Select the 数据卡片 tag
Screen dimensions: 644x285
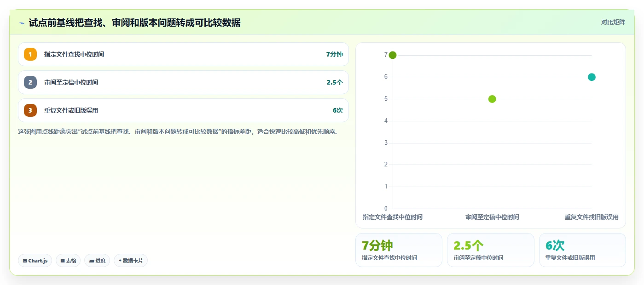click(131, 261)
